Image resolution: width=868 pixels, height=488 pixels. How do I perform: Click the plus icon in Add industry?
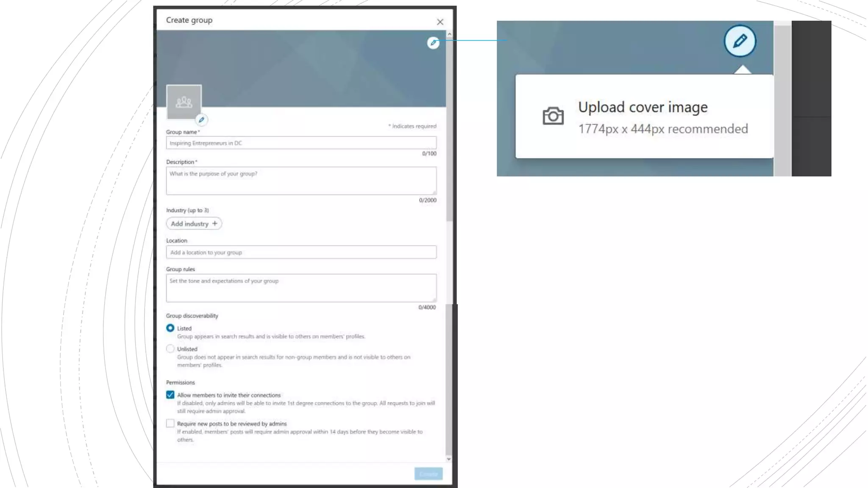215,223
